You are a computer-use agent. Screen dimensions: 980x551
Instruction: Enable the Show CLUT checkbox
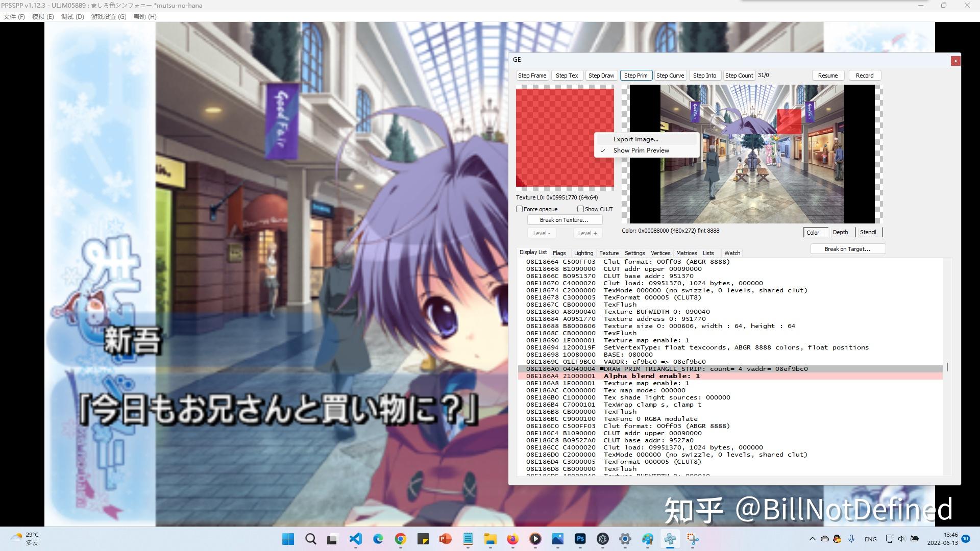(x=580, y=209)
